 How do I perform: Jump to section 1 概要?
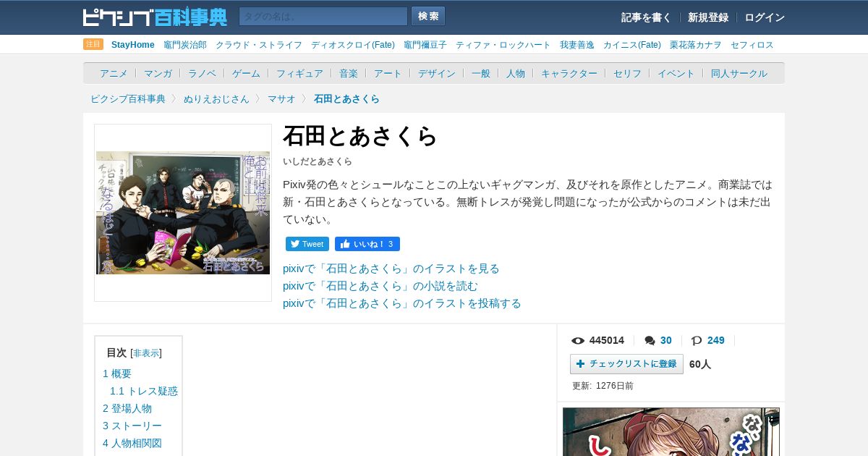(117, 373)
